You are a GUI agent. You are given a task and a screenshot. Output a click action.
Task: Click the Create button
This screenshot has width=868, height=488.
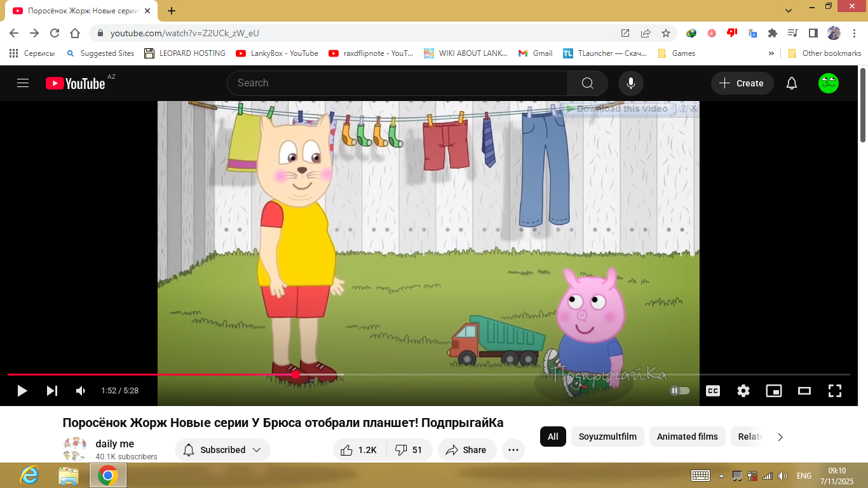(x=742, y=83)
